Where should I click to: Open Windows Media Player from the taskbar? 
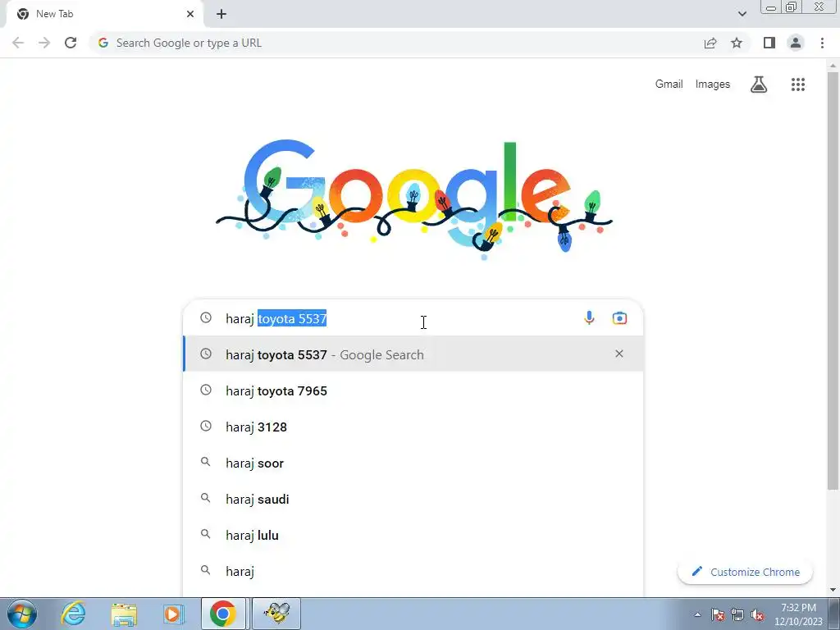click(172, 614)
